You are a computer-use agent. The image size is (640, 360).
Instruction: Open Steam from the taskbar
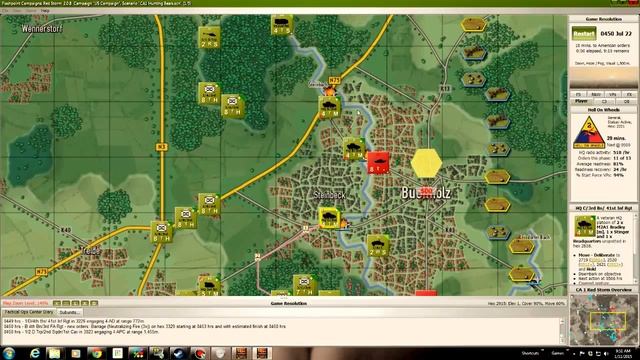[x=178, y=353]
